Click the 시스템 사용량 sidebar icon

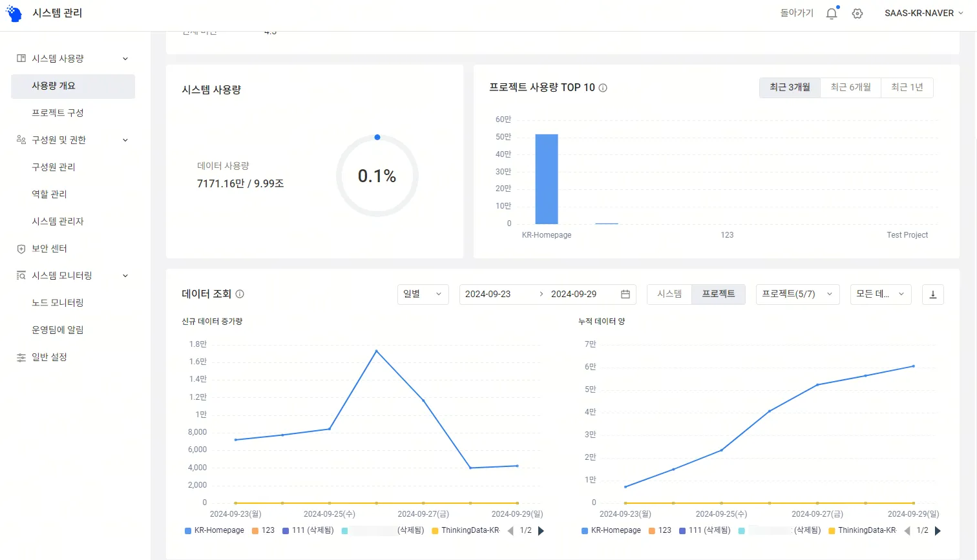21,59
